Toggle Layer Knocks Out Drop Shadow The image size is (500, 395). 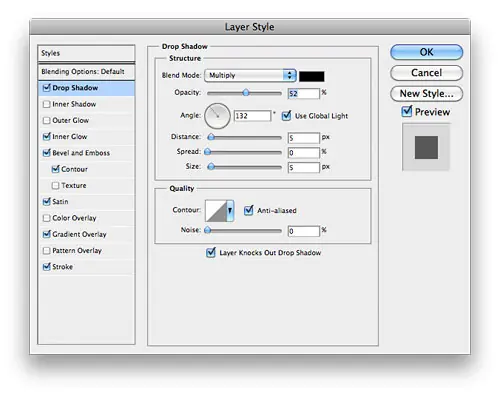(x=211, y=252)
